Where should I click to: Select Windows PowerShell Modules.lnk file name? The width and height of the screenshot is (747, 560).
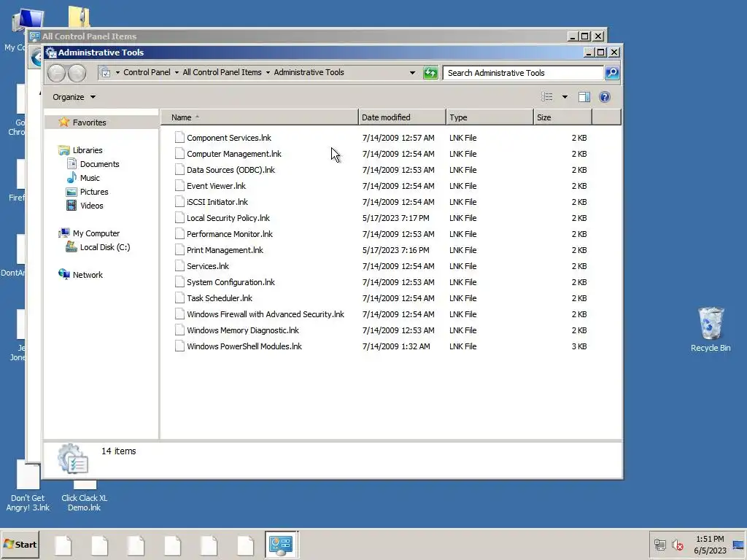tap(244, 346)
